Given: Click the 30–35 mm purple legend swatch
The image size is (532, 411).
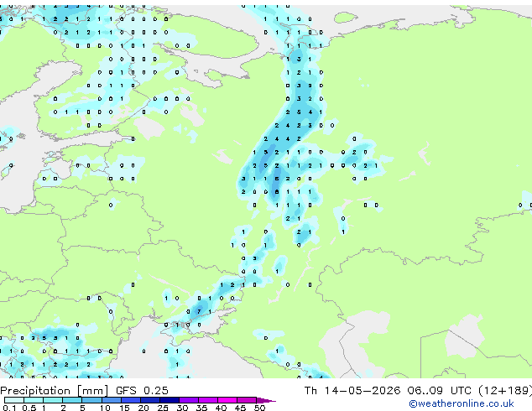Looking at the screenshot, I should pyautogui.click(x=188, y=400).
